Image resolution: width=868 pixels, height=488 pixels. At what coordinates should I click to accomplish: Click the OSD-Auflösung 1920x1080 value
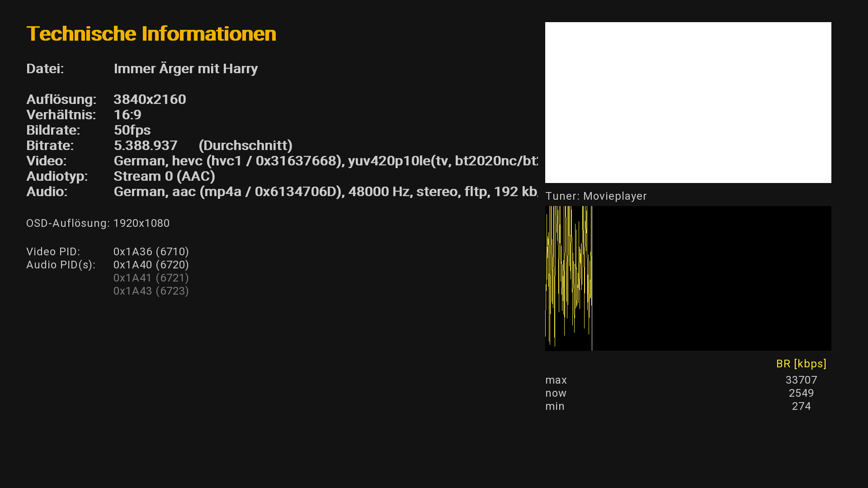click(x=141, y=223)
